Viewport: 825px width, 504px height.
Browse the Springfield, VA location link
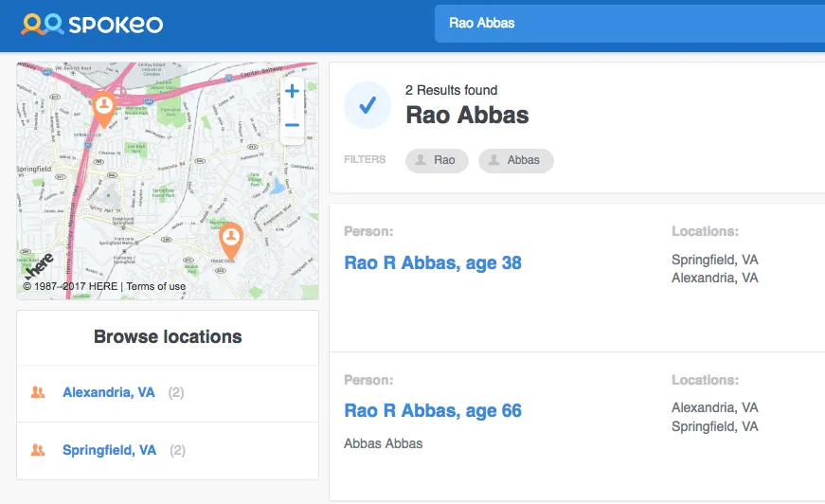tap(110, 450)
